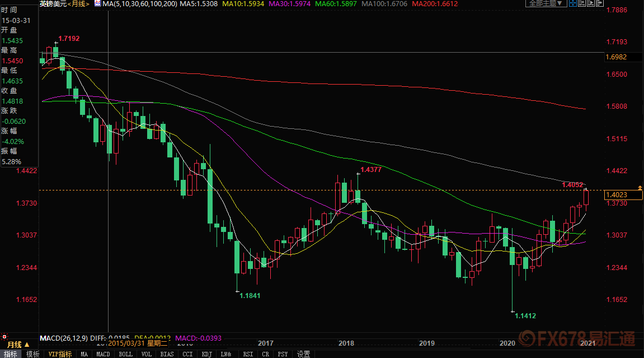Click the MACD(26,12,9) parameters label
The width and height of the screenshot is (644, 358).
(64, 338)
